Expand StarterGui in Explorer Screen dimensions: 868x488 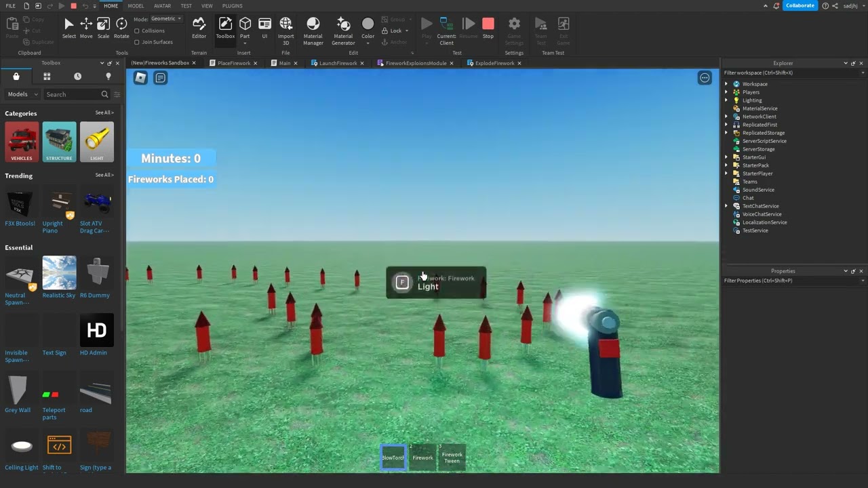pos(726,157)
